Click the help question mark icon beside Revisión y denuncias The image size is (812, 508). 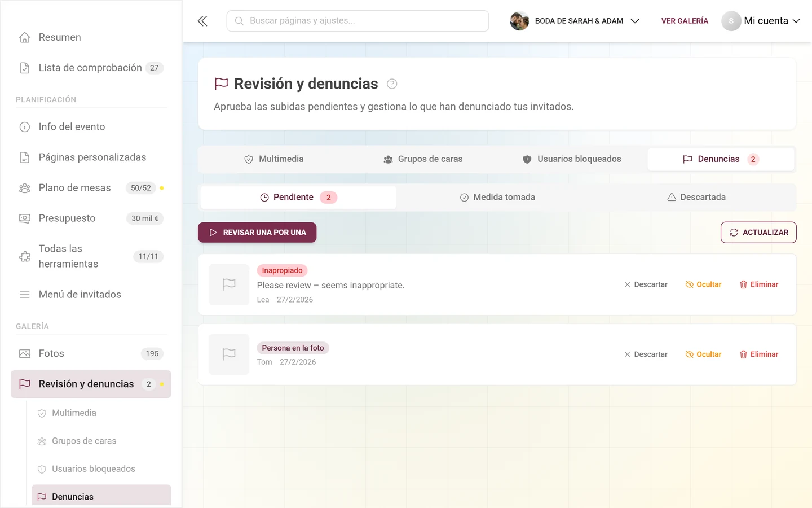[x=392, y=84]
